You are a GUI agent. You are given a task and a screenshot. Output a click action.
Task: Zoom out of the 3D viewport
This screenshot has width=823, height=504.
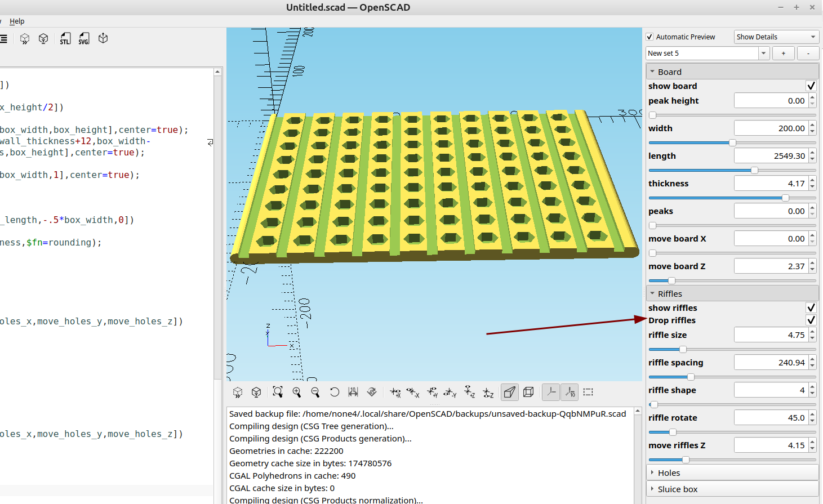[x=315, y=392]
